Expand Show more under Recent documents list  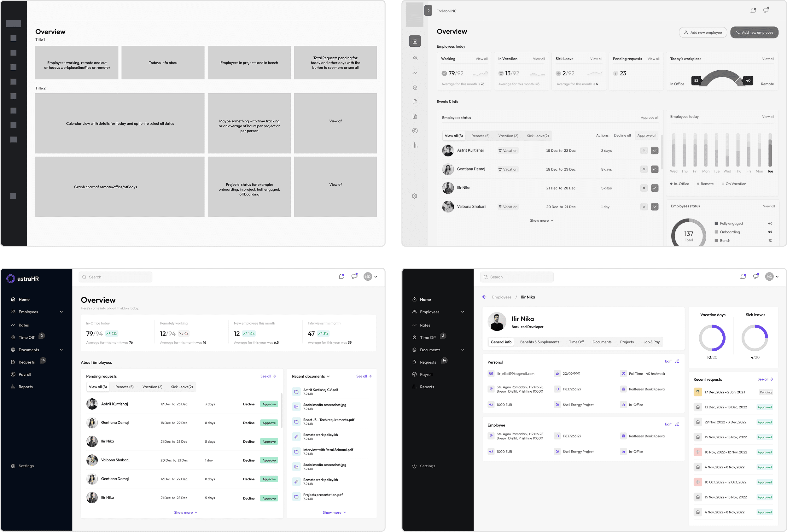click(334, 512)
